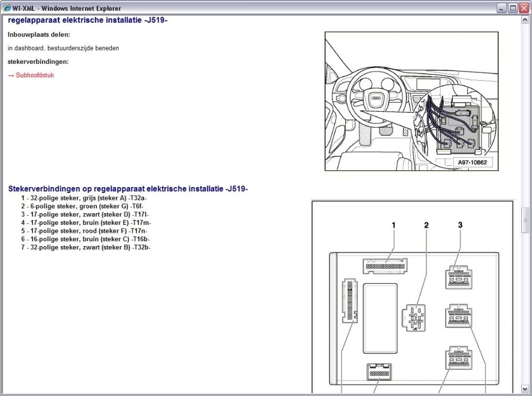Viewport: 532px width, 396px height.
Task: Click the A97-10862 image reference label
Action: coord(472,163)
